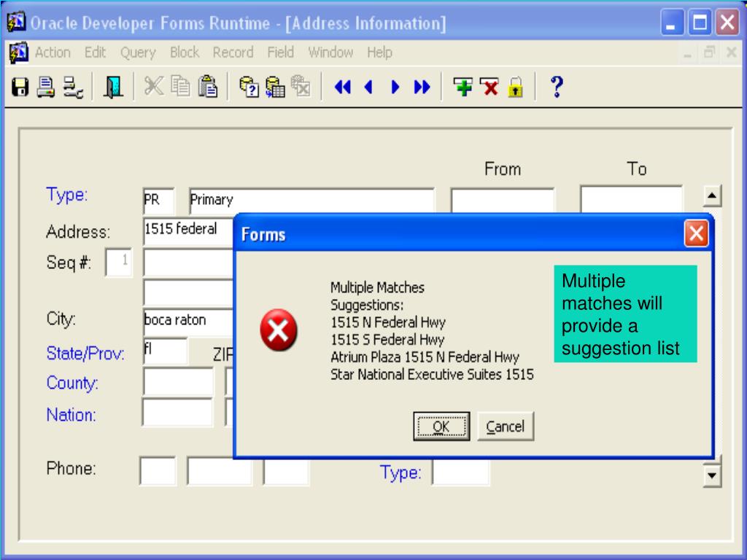Open Print Setup from the toolbar
The width and height of the screenshot is (747, 560).
pyautogui.click(x=74, y=87)
